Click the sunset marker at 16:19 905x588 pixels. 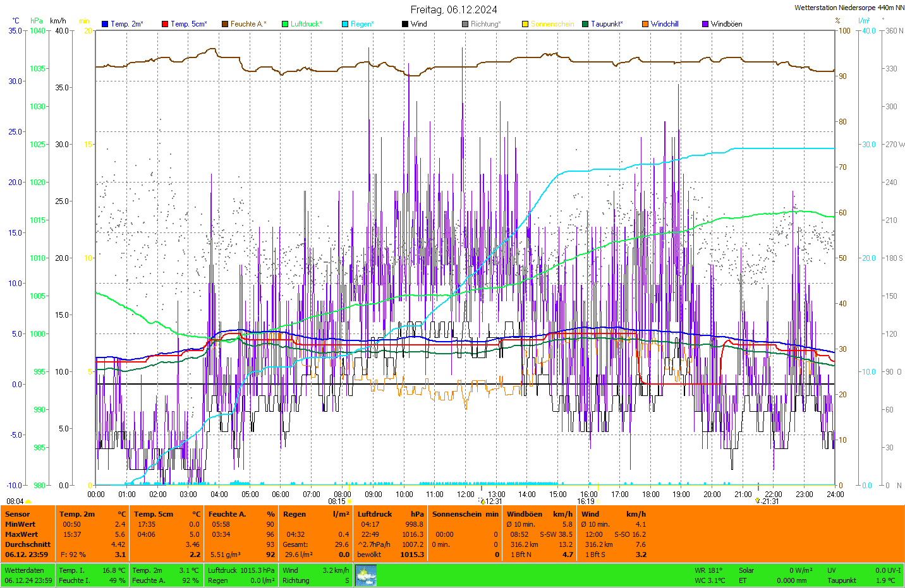[x=597, y=501]
